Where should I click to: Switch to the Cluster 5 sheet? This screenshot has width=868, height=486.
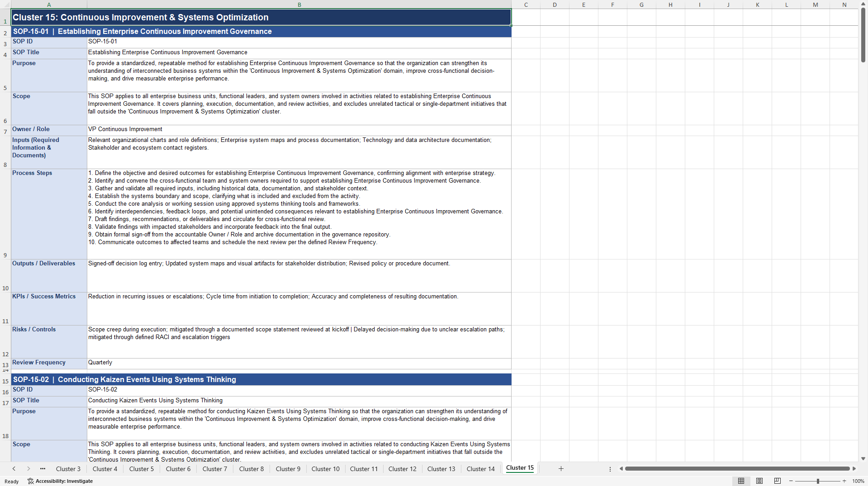(x=142, y=469)
